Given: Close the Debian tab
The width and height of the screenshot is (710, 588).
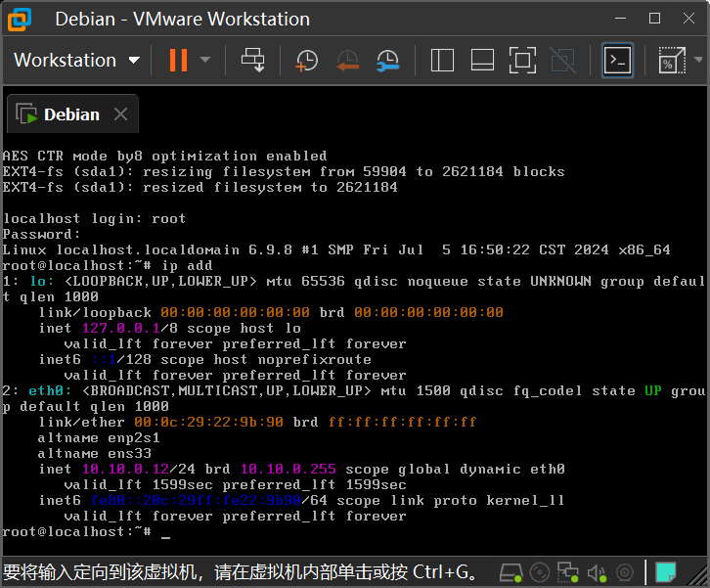Looking at the screenshot, I should (x=120, y=114).
